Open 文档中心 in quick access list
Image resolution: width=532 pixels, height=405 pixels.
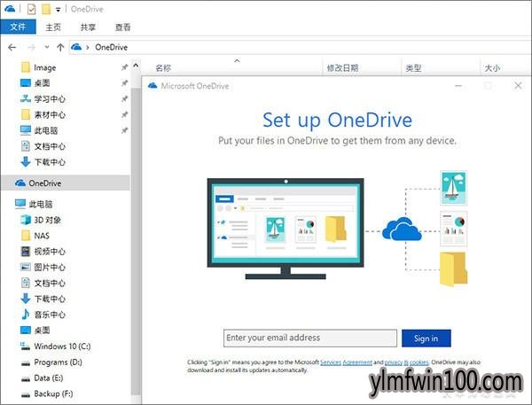point(43,146)
